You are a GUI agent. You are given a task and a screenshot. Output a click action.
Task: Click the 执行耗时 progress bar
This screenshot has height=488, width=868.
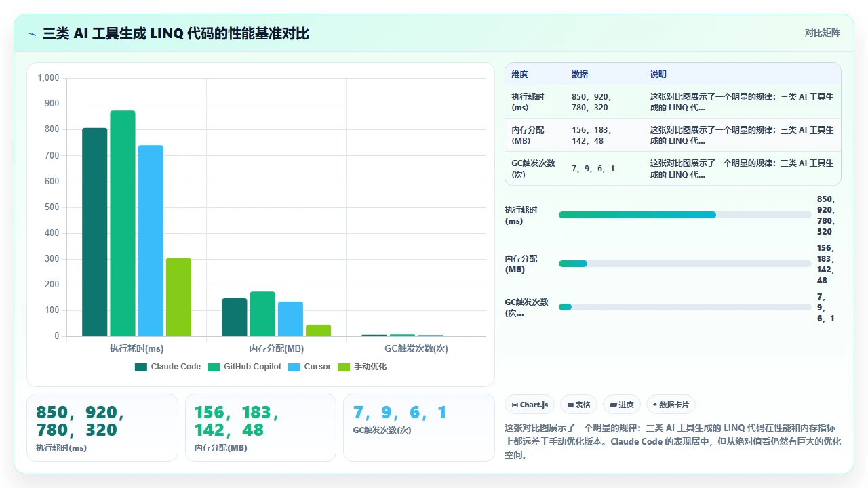point(685,215)
